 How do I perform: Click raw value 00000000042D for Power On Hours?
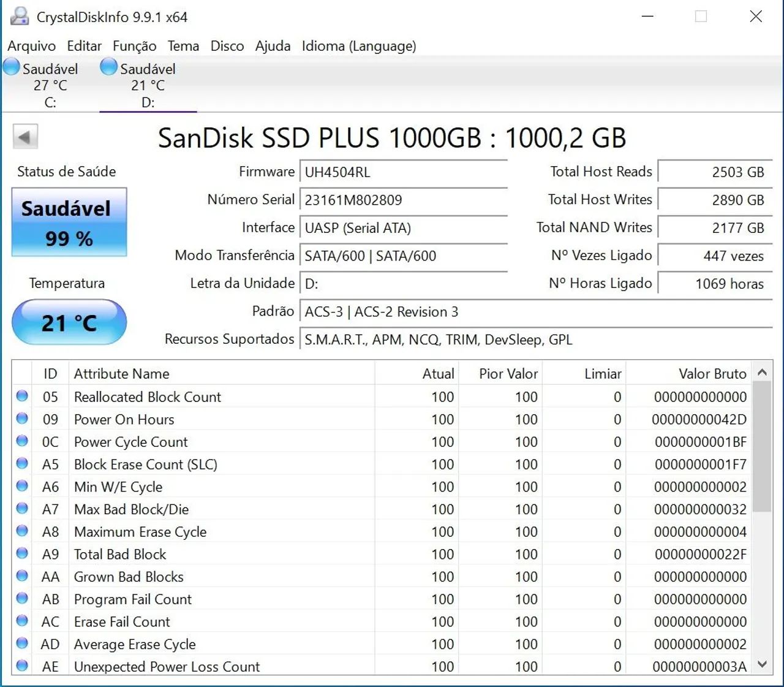pyautogui.click(x=699, y=419)
